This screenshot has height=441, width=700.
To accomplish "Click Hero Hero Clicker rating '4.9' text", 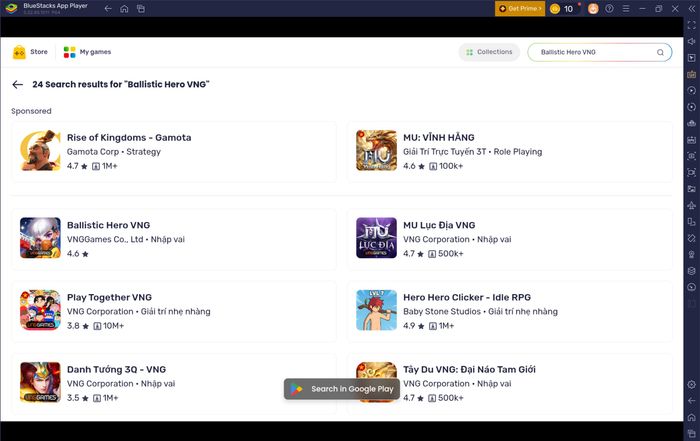I will (409, 326).
